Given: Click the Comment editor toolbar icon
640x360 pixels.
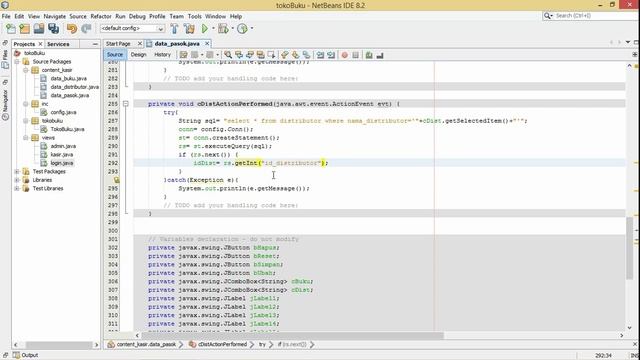Looking at the screenshot, I should tap(369, 55).
